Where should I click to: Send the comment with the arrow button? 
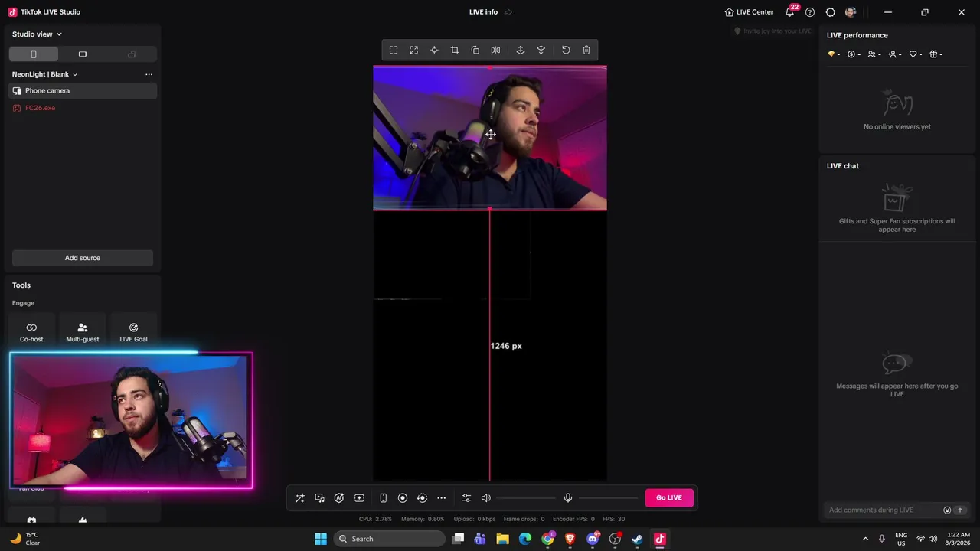(960, 510)
